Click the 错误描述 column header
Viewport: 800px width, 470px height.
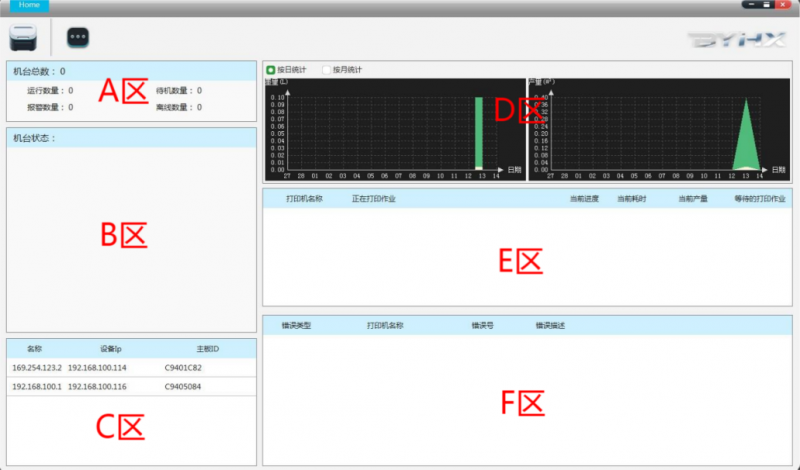(550, 326)
